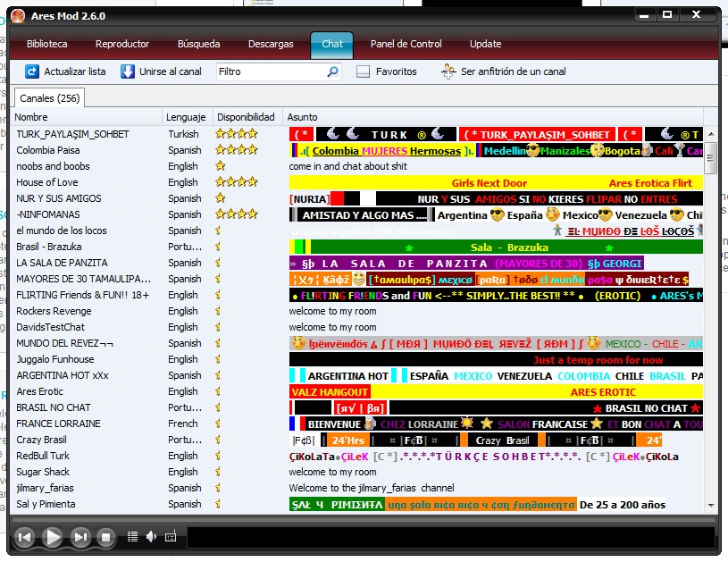Click the Unirse al canal button label

point(171,71)
